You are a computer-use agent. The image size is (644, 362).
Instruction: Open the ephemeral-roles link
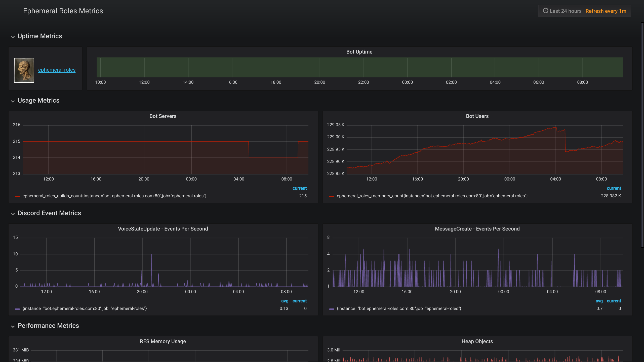click(57, 70)
